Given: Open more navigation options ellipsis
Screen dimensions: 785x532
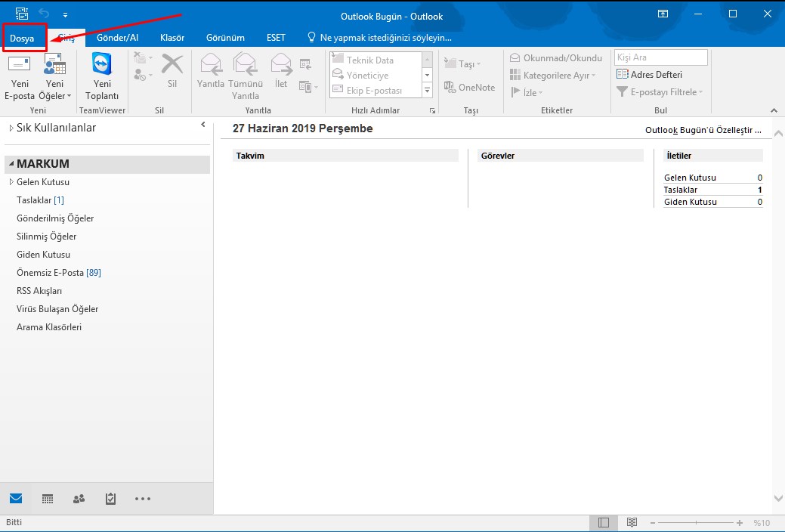Looking at the screenshot, I should click(x=143, y=499).
